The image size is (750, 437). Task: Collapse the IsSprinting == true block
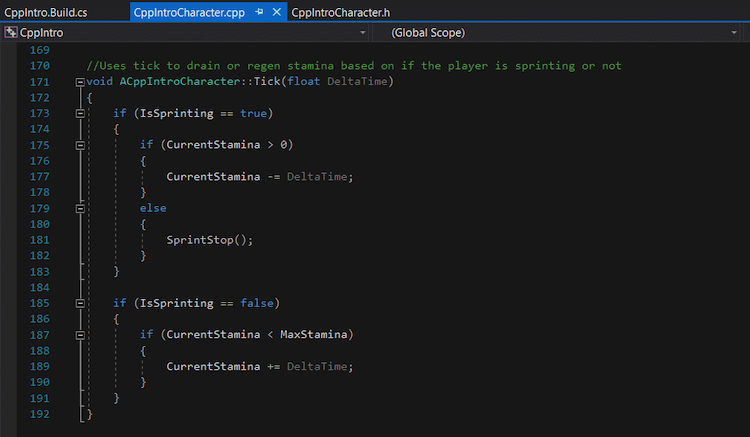[80, 113]
